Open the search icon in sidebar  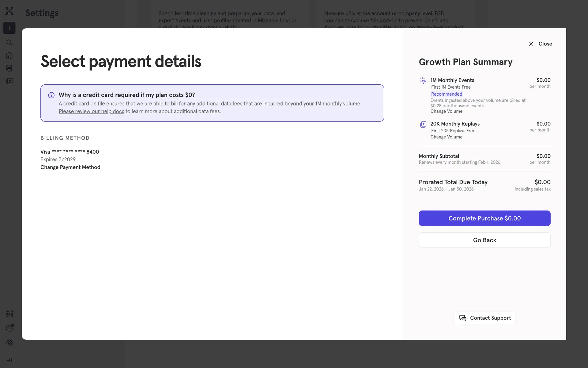pos(9,42)
